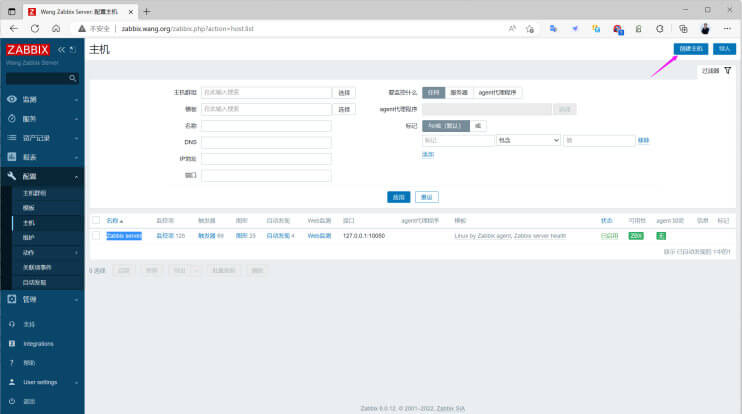Open 维护 under Configuration
This screenshot has height=414, width=742.
[28, 238]
